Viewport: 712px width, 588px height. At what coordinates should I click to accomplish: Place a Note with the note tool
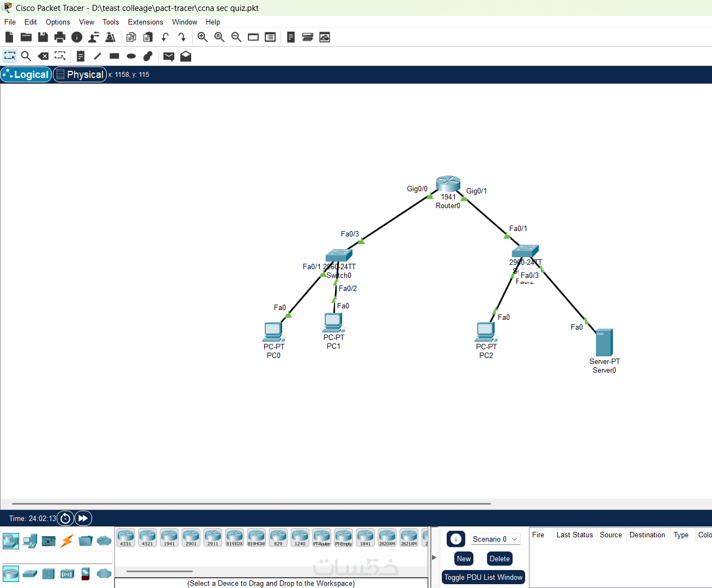(x=81, y=56)
